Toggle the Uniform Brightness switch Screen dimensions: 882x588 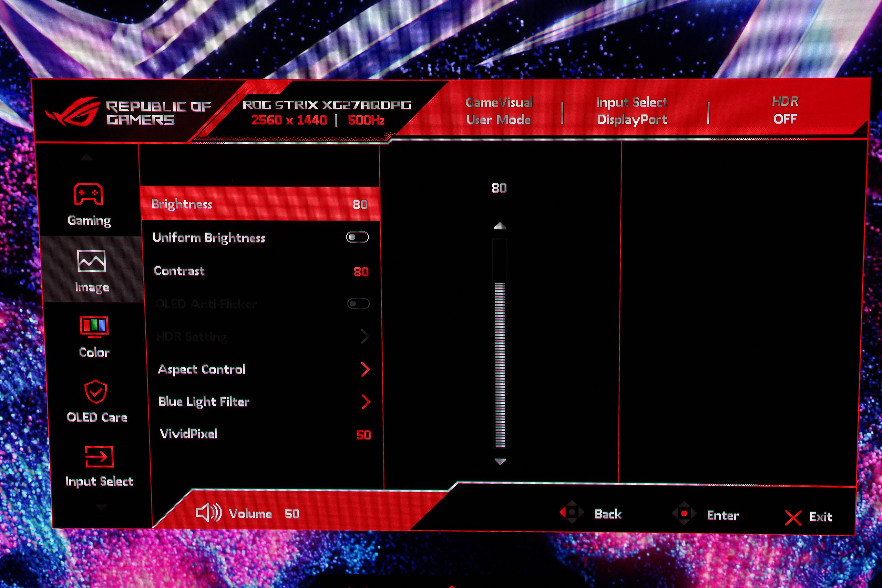tap(357, 237)
